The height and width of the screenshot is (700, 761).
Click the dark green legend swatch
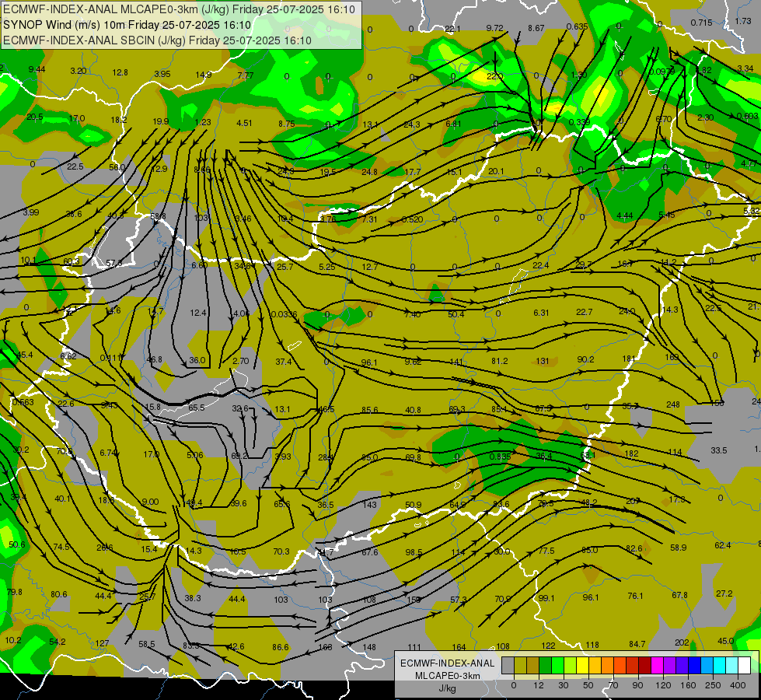(x=545, y=666)
